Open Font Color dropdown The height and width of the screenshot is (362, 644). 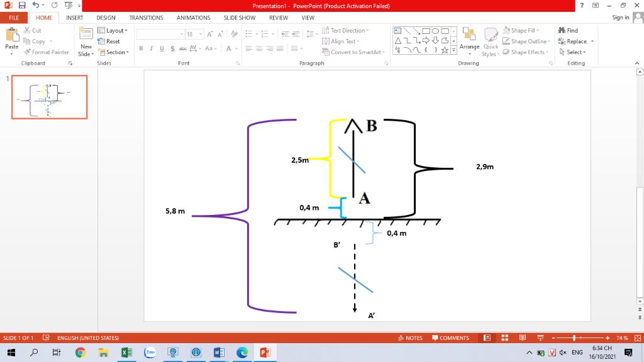pos(236,48)
